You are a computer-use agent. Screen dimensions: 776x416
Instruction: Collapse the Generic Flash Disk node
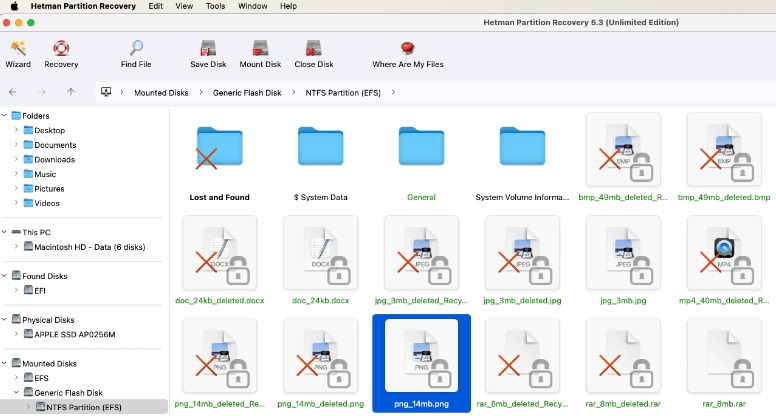click(x=16, y=392)
